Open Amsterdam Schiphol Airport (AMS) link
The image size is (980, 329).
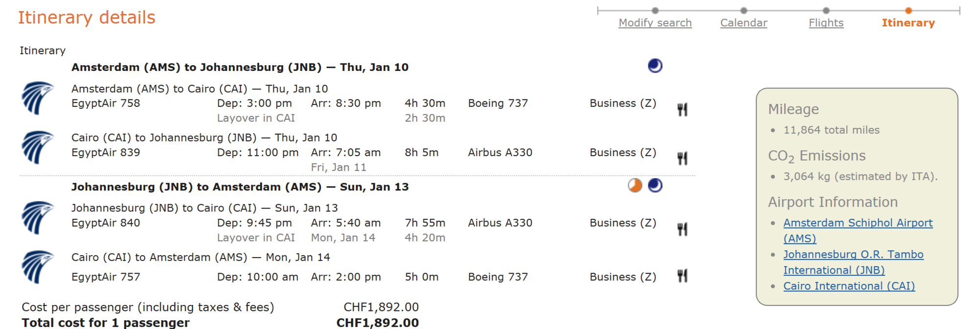(857, 223)
